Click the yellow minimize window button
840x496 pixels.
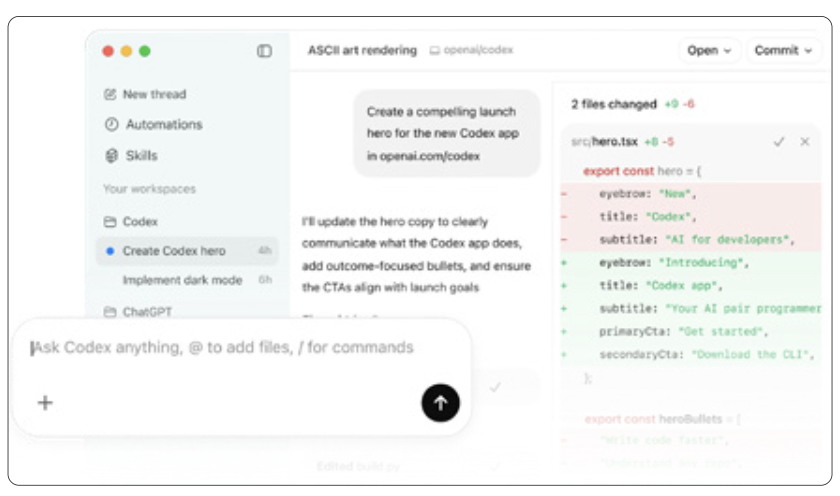[x=126, y=51]
